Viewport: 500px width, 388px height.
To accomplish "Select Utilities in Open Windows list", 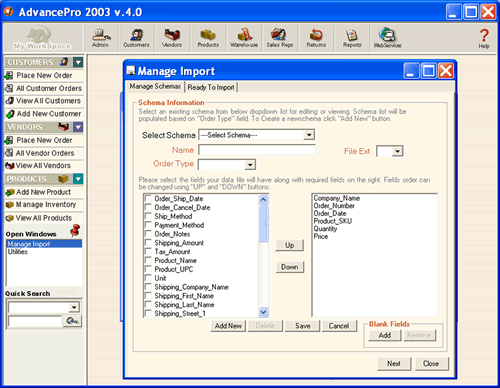I will tap(44, 252).
